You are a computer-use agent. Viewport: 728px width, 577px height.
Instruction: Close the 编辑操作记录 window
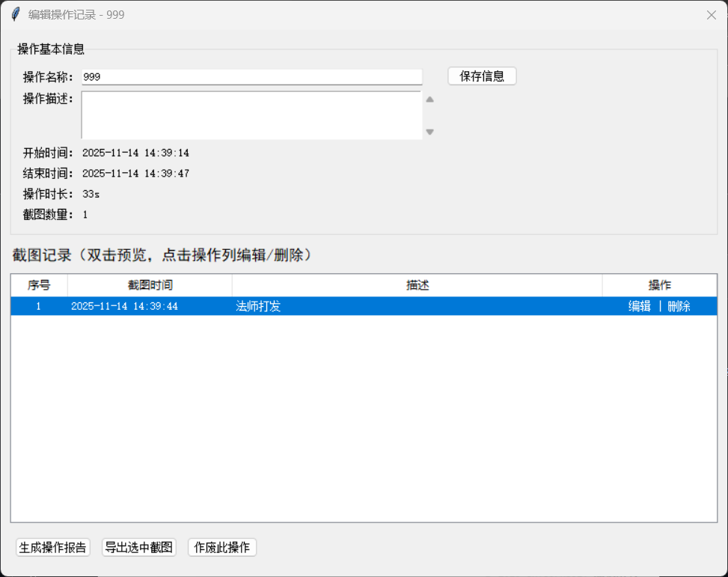[712, 15]
